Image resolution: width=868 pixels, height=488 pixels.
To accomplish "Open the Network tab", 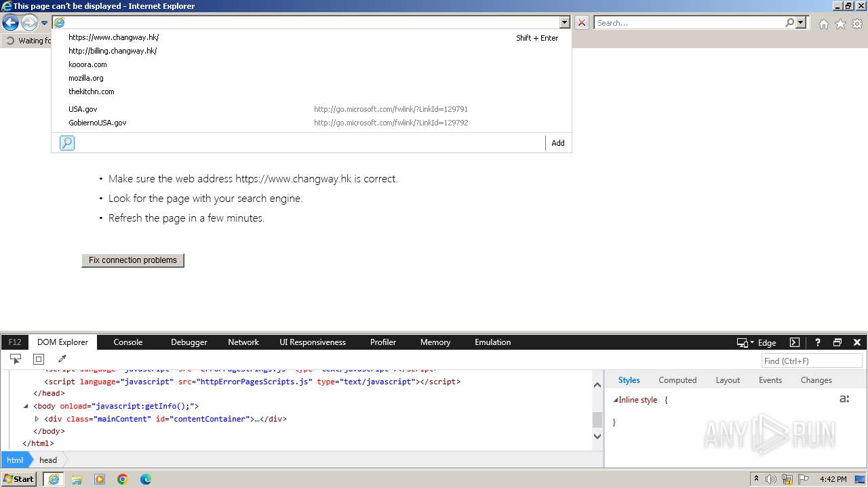I will (x=243, y=342).
